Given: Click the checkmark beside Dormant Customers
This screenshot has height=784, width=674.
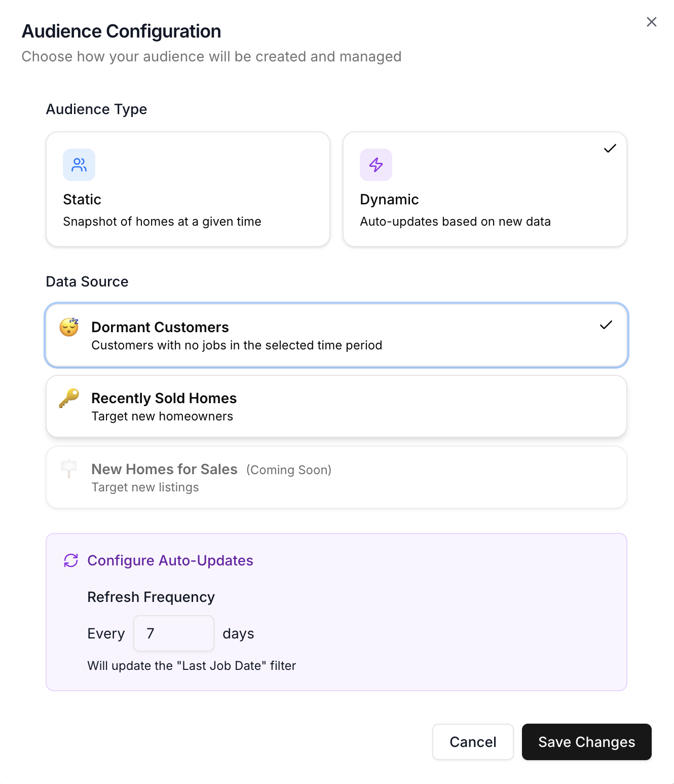Looking at the screenshot, I should (606, 325).
